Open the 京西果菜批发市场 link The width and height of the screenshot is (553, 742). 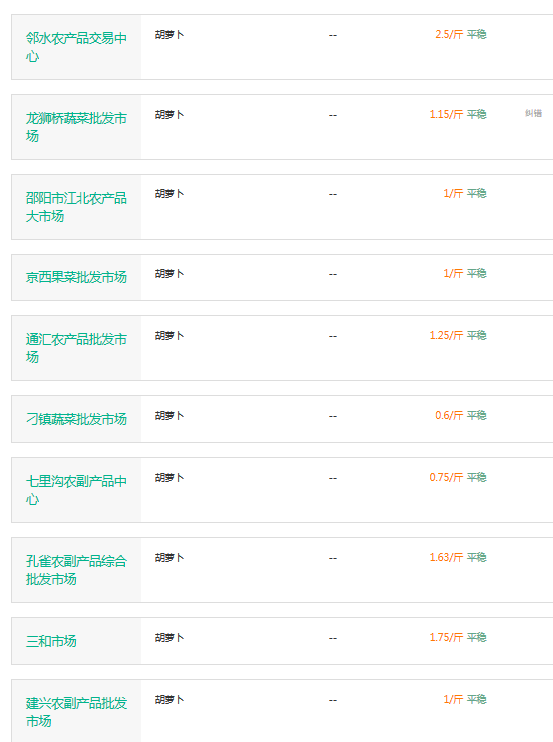[x=76, y=277]
